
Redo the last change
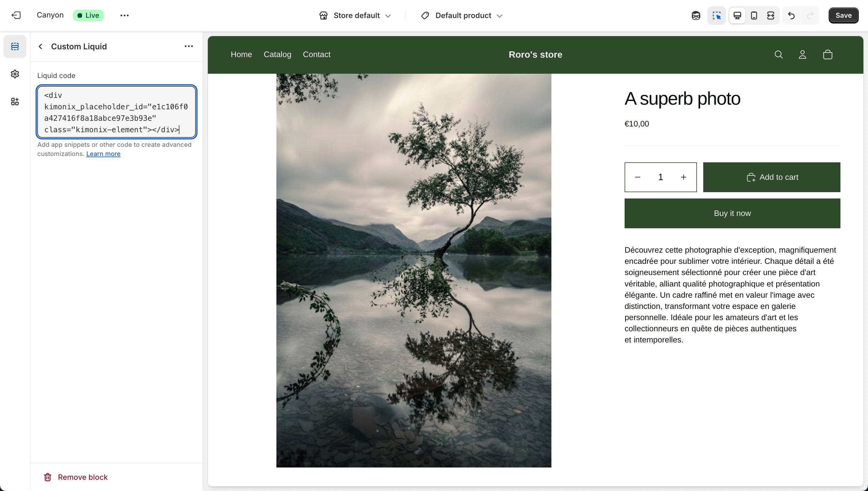click(810, 15)
